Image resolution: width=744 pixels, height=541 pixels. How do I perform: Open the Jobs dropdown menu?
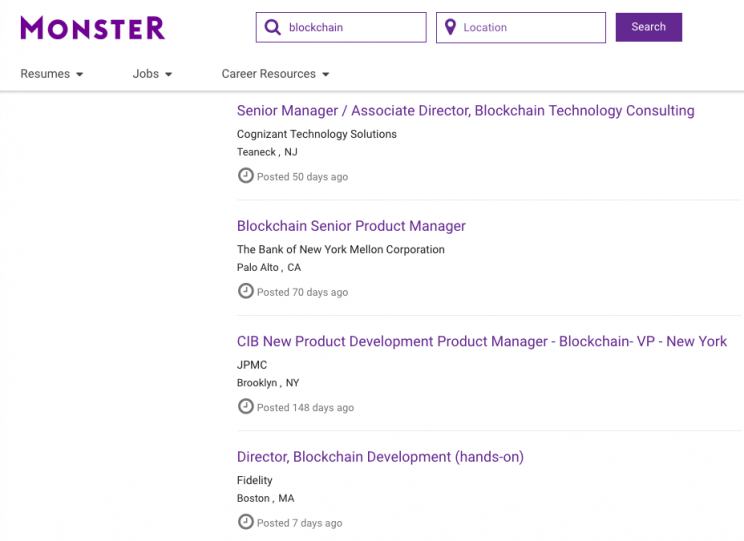152,74
